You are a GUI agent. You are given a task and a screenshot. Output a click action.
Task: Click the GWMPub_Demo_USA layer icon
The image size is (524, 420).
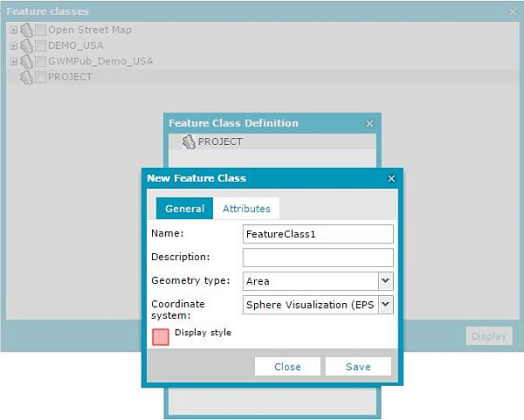pyautogui.click(x=27, y=61)
